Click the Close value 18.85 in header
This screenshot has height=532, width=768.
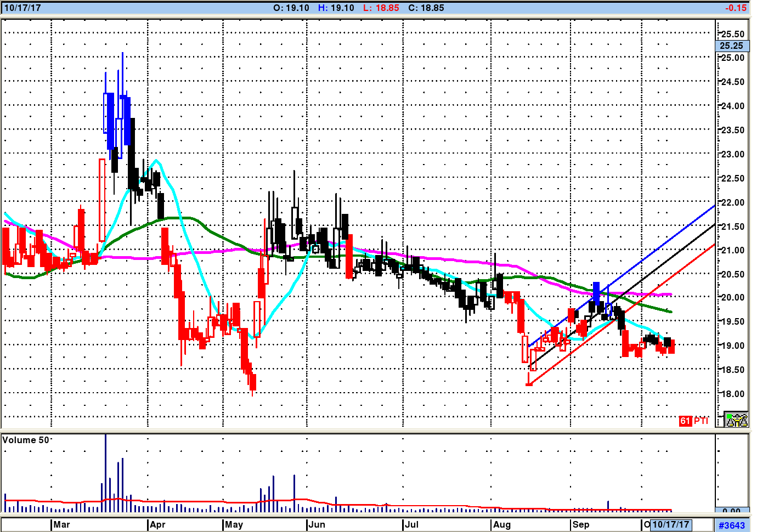point(426,8)
